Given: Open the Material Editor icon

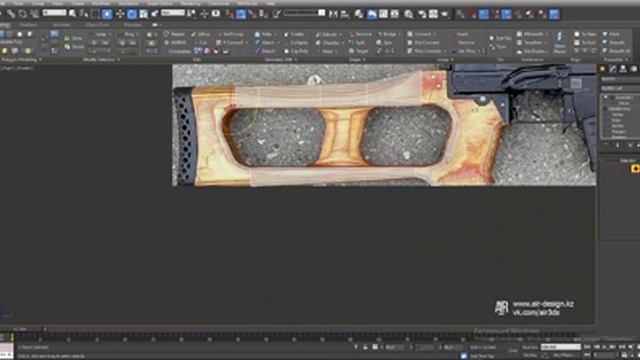Looking at the screenshot, I should point(409,14).
